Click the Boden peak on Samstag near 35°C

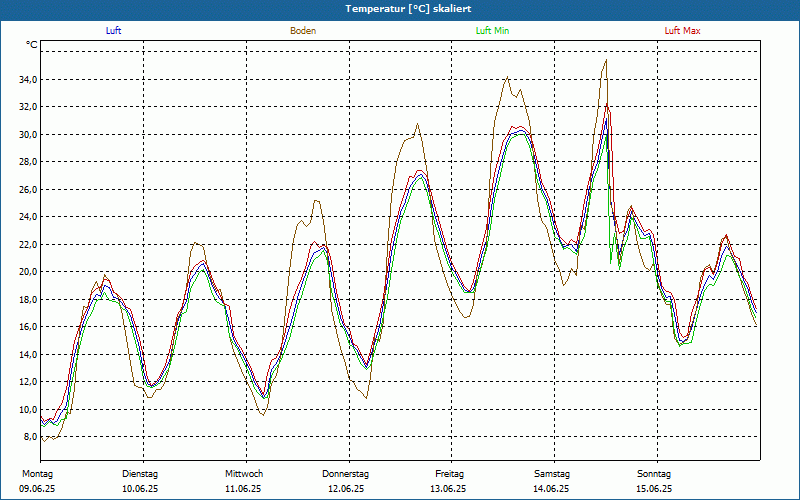click(606, 60)
